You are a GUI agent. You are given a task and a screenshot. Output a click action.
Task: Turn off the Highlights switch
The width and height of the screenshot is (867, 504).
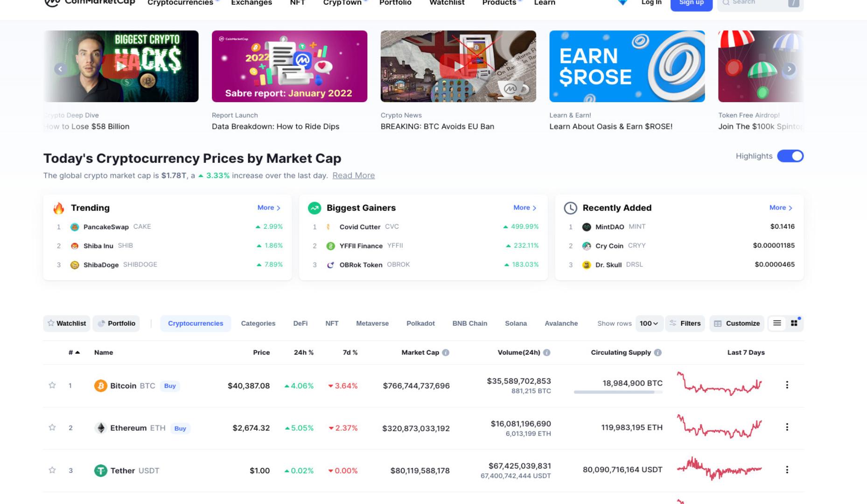coord(790,156)
